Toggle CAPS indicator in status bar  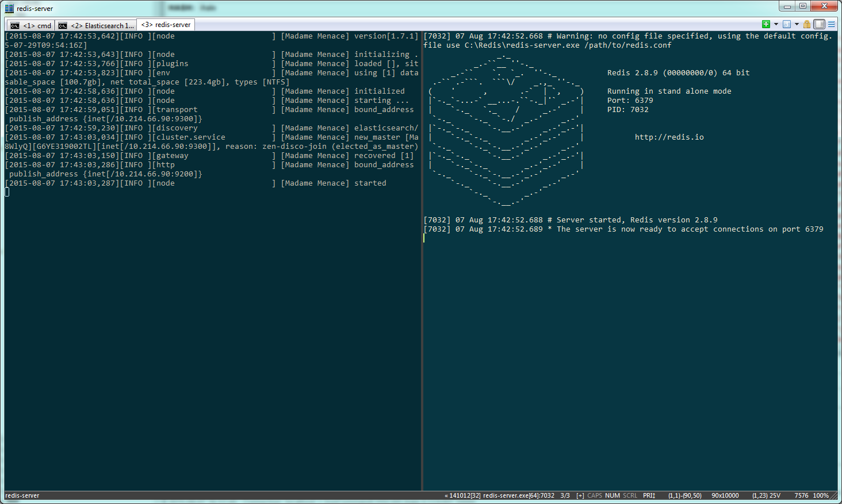pos(595,495)
